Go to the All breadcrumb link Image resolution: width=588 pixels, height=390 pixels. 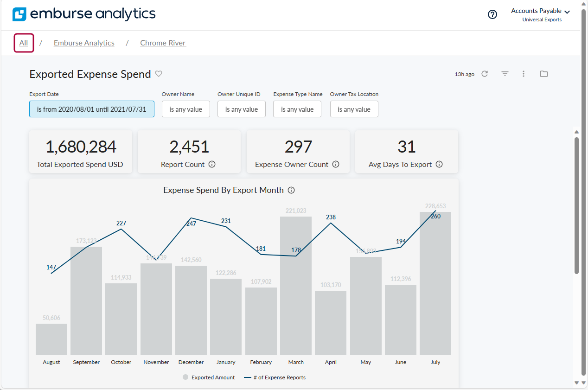click(x=24, y=43)
